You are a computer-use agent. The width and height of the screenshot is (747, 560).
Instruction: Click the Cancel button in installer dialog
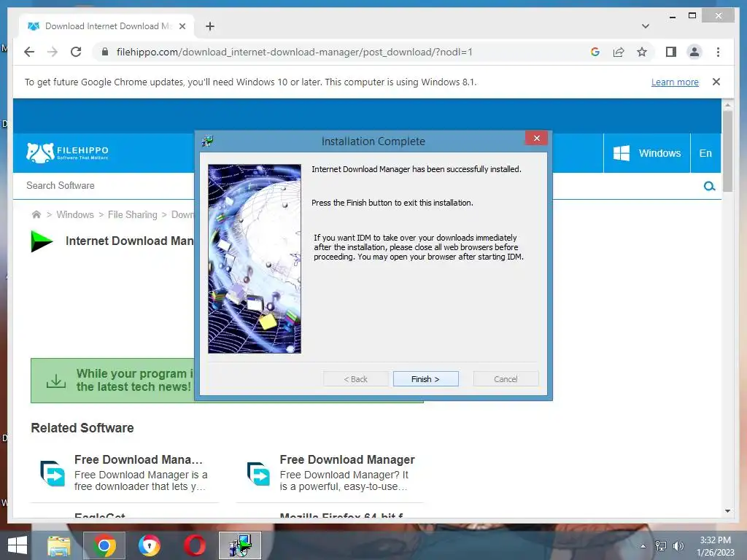[506, 379]
